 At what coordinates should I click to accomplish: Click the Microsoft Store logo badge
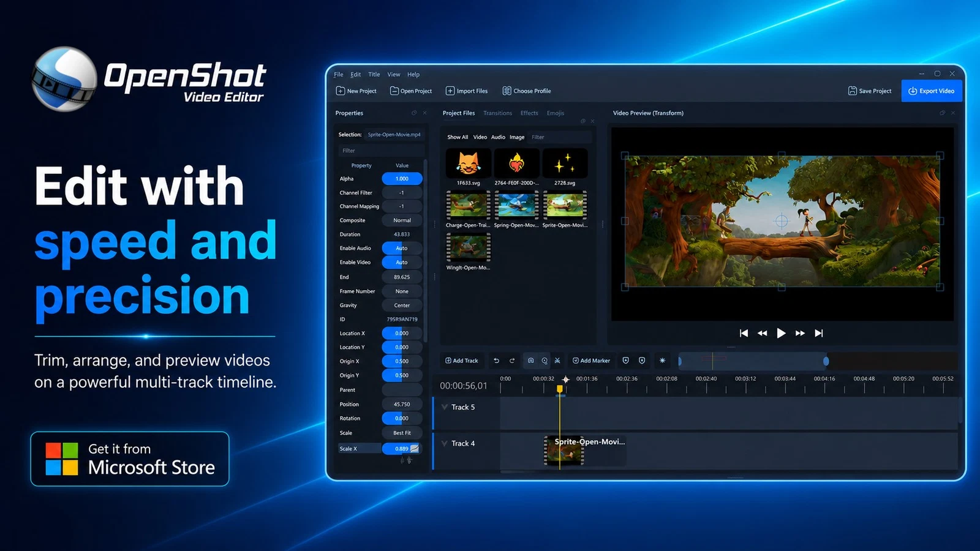click(130, 459)
